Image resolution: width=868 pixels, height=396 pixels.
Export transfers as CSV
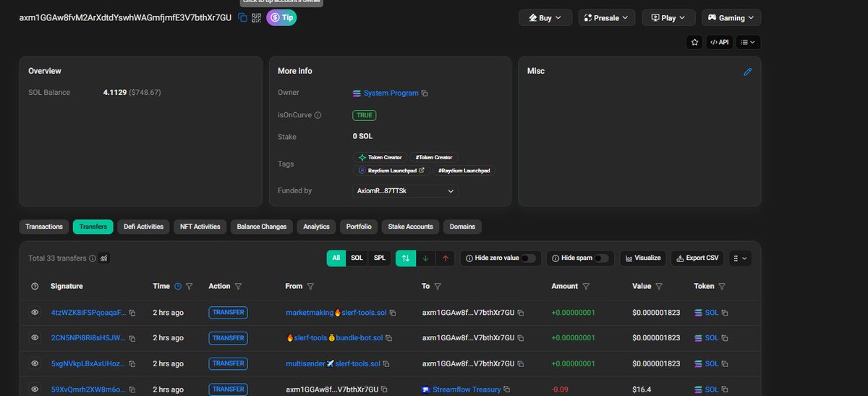[x=698, y=258]
